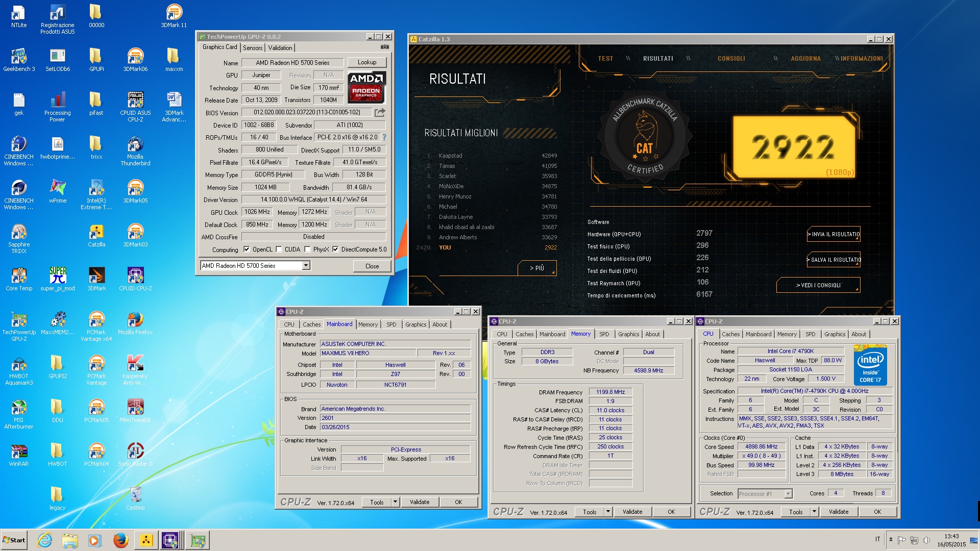Click INVIA IL RISULTATO in Catzilla
980x551 pixels.
(x=834, y=234)
